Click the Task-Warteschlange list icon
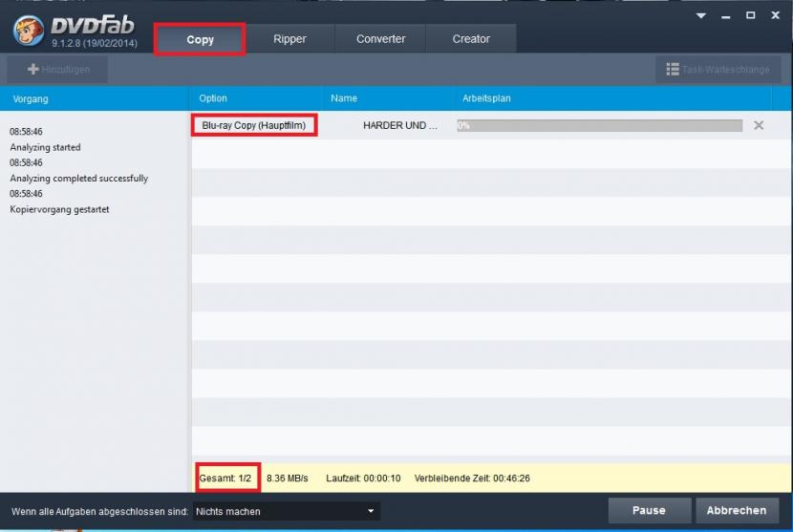Viewport: 793px width, 532px height. pos(673,70)
